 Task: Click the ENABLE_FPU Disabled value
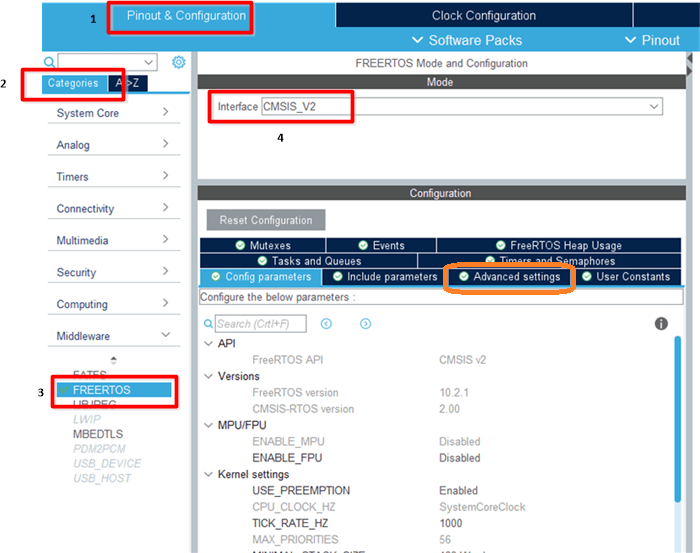460,458
